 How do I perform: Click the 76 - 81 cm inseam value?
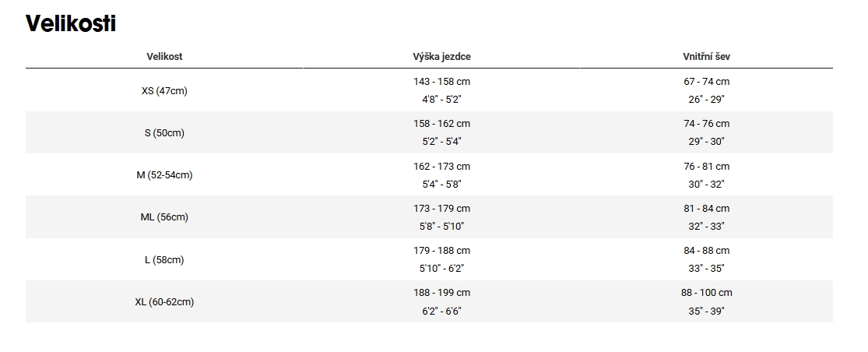706,166
